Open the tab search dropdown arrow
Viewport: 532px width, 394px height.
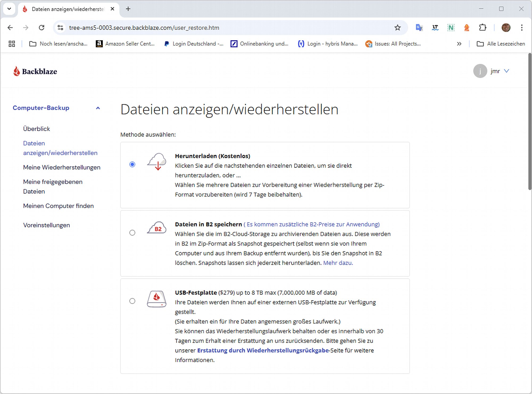coord(9,9)
